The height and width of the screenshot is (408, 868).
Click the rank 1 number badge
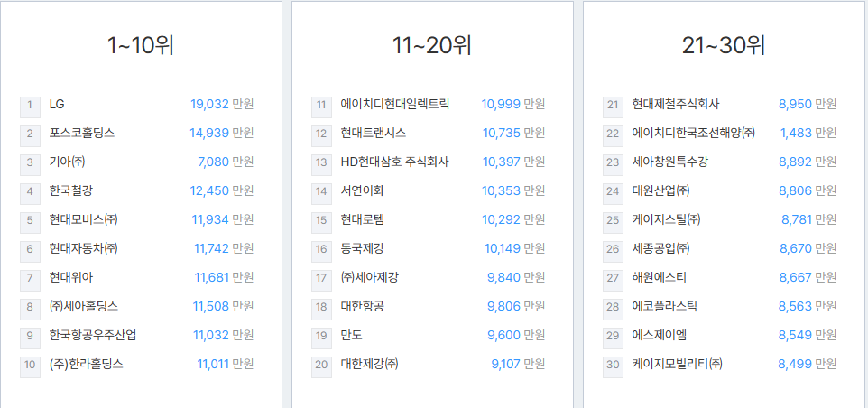[x=30, y=107]
